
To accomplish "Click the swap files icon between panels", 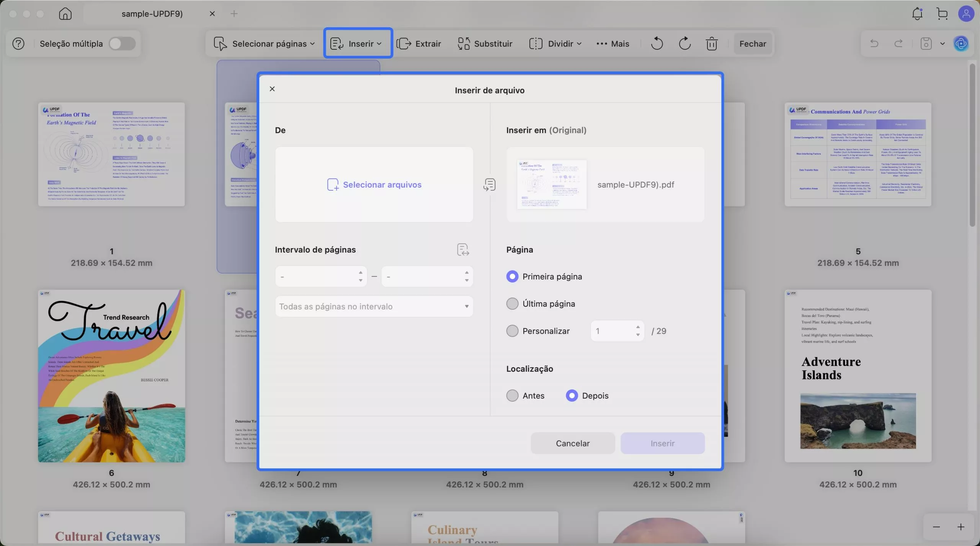I will tap(489, 185).
